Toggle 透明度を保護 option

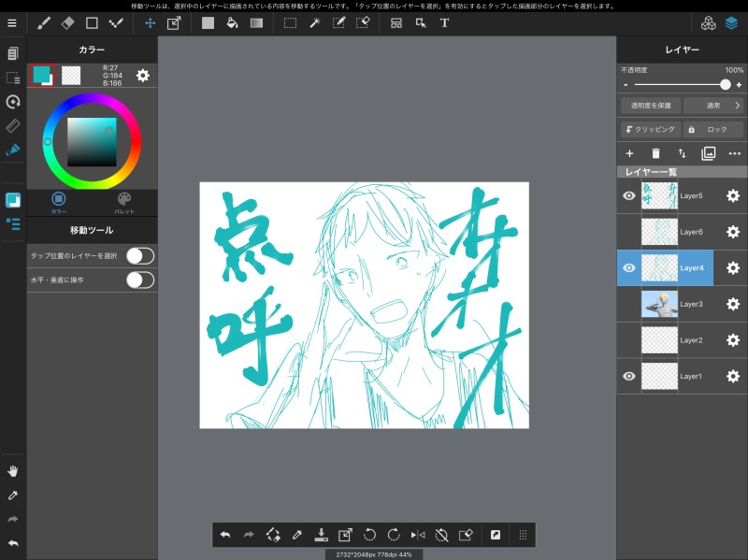pos(651,106)
